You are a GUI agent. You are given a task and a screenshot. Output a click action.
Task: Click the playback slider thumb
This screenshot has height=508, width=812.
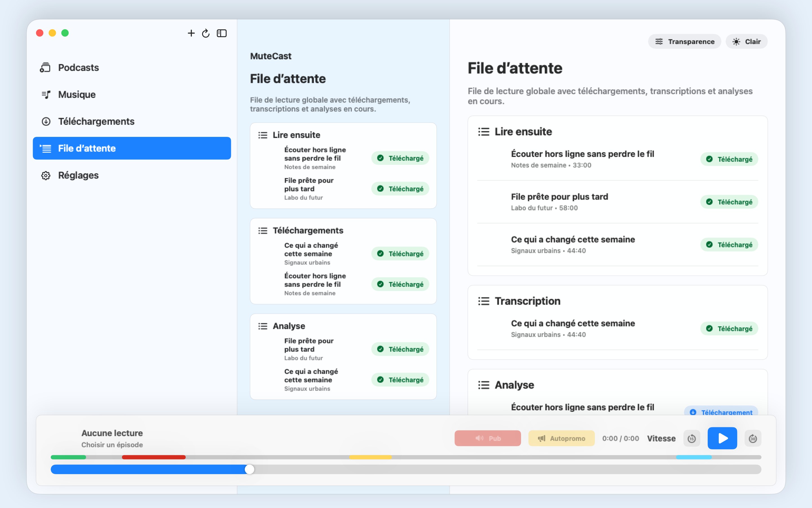coord(249,469)
